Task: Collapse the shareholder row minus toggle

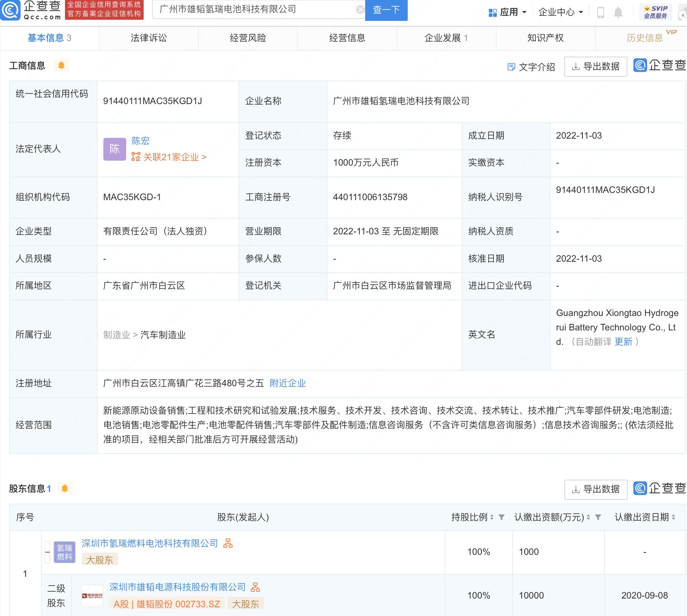Action: pyautogui.click(x=47, y=552)
